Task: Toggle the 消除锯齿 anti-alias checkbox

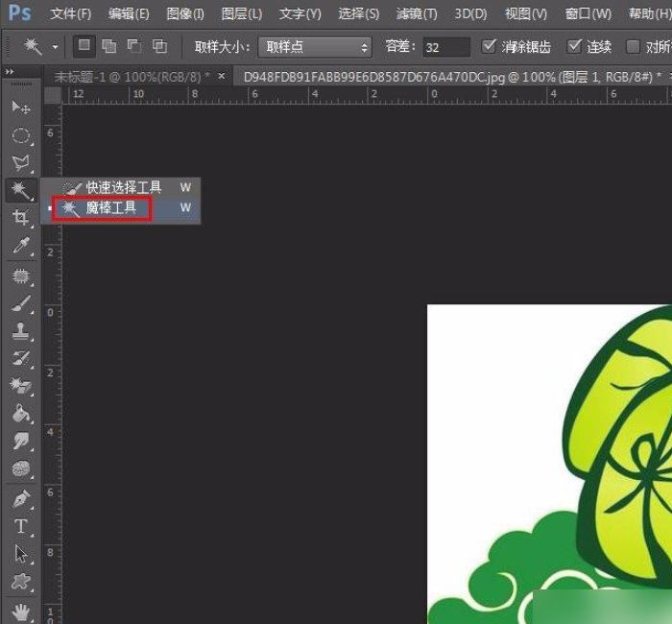Action: click(x=490, y=46)
